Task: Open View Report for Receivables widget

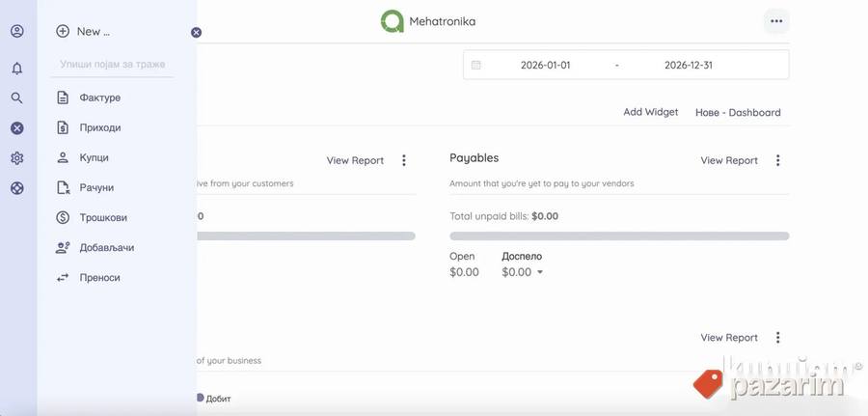Action: tap(355, 160)
